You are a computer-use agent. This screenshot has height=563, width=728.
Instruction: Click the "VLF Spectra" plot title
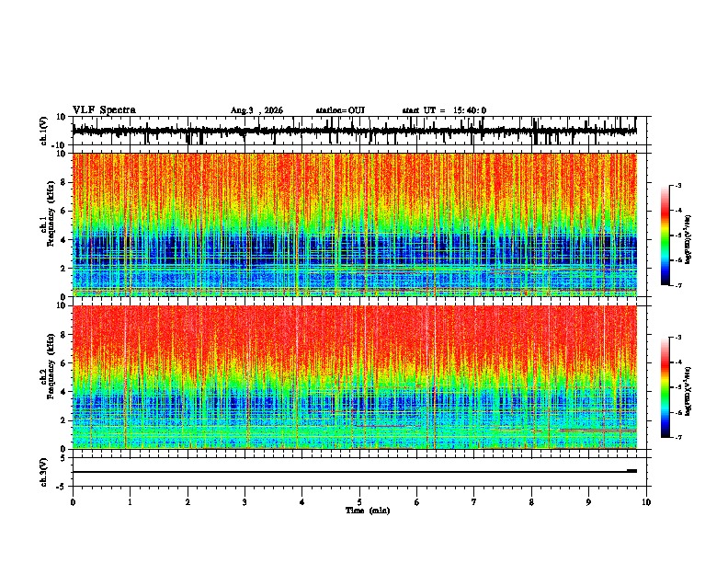(104, 110)
